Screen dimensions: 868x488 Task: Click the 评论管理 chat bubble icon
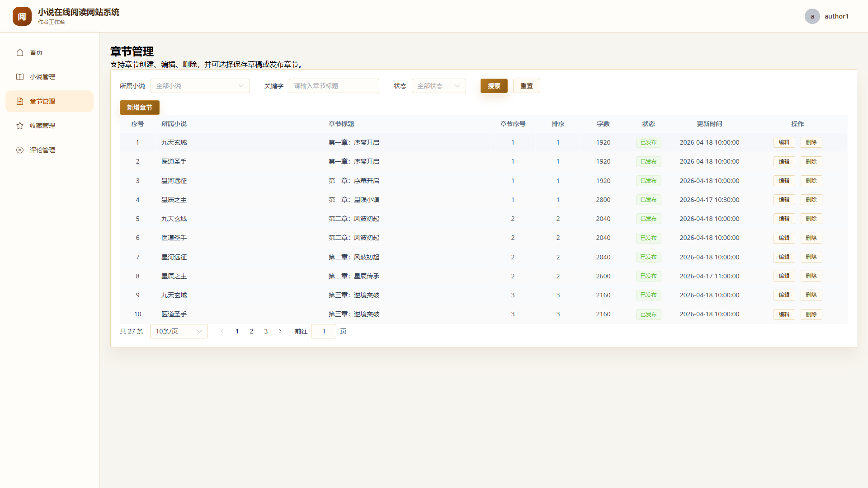20,150
